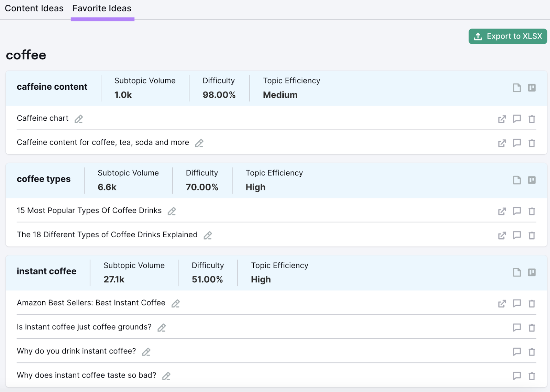Image resolution: width=550 pixels, height=392 pixels.
Task: Send the instant coffee subtopic to Trello
Action: pyautogui.click(x=531, y=272)
